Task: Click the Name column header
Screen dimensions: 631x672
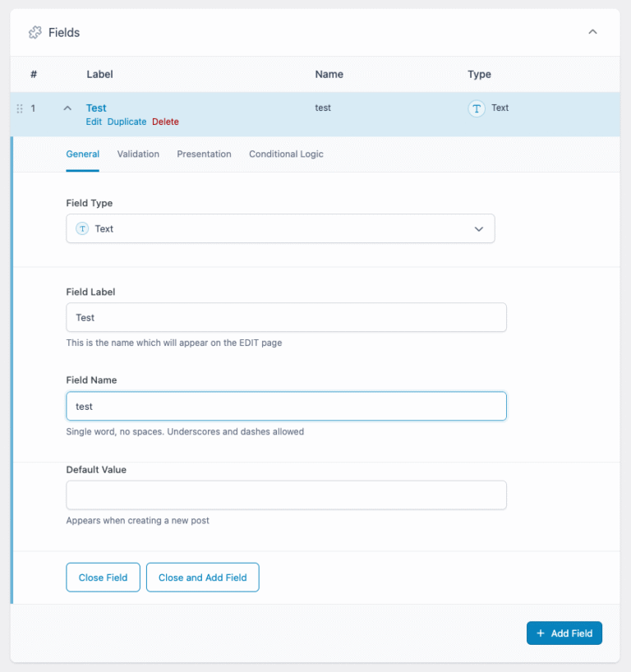Action: (329, 74)
